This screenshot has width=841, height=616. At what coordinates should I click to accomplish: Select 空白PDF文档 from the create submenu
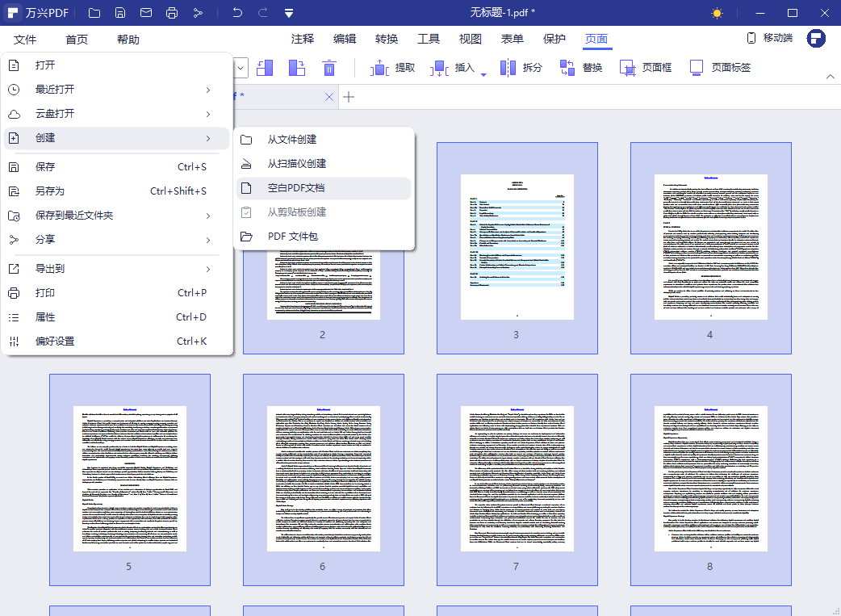click(296, 188)
